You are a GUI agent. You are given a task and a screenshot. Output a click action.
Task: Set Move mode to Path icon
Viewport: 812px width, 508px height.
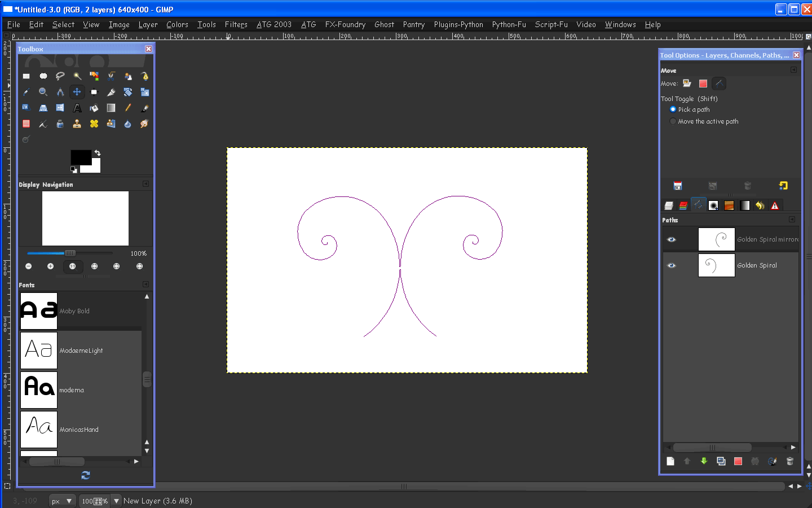click(x=718, y=84)
